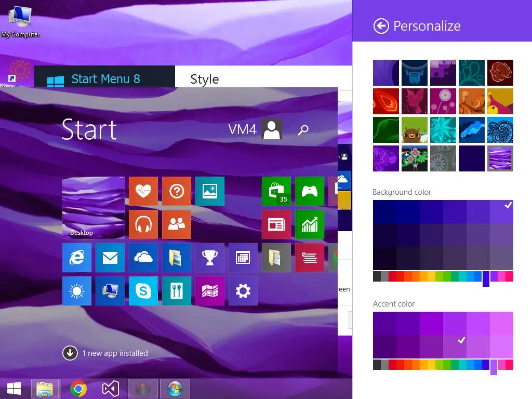Select the Style tab in Start Menu 8

coord(205,79)
